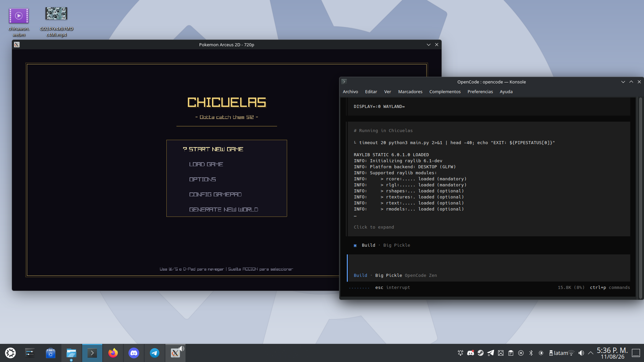
Task: Click the Telegram tray icon
Action: click(491, 353)
